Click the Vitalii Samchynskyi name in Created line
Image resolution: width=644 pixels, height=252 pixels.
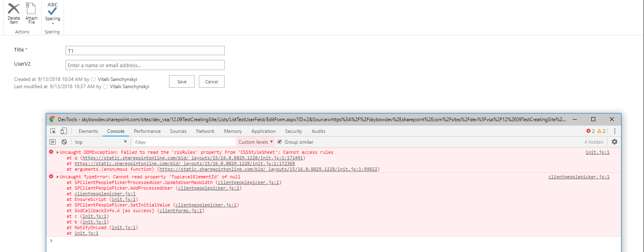coord(118,79)
